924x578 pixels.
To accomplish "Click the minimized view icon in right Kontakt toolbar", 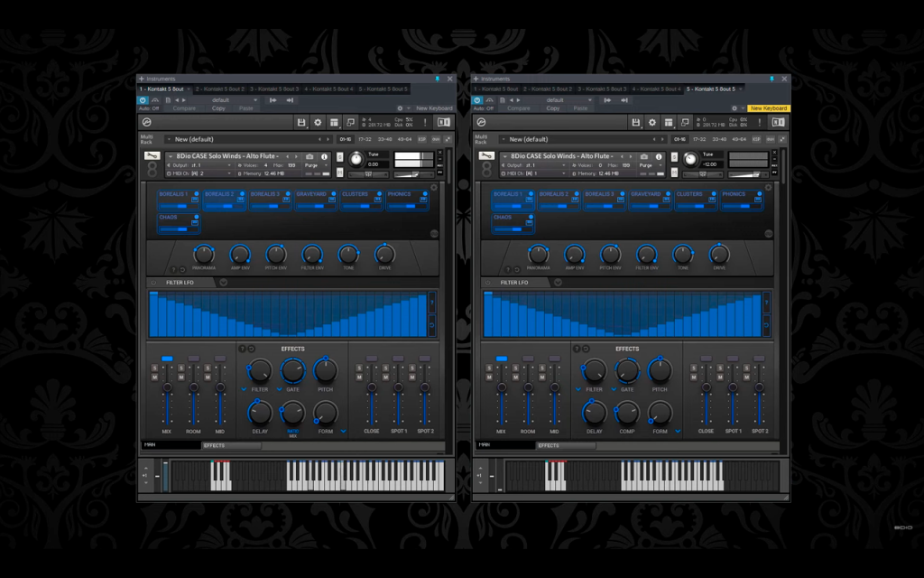I will pos(685,122).
